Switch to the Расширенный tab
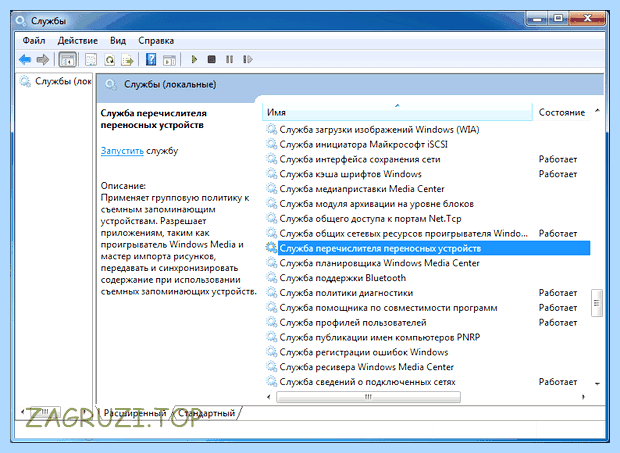Image resolution: width=620 pixels, height=453 pixels. pyautogui.click(x=134, y=413)
